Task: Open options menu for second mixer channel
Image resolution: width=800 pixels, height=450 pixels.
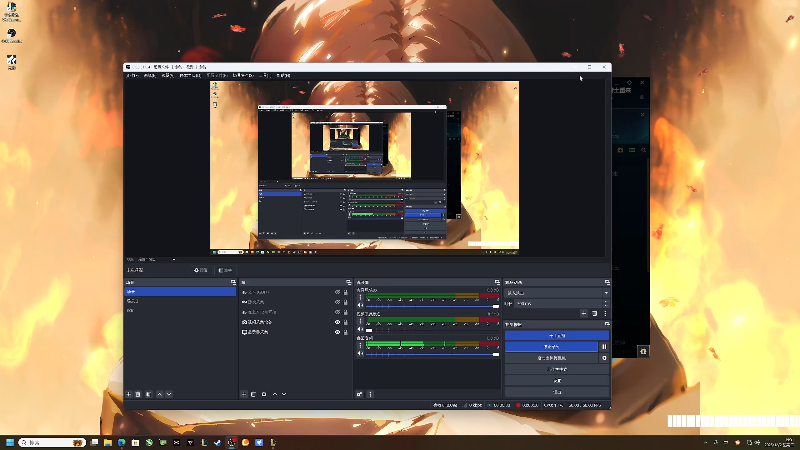Action: click(x=360, y=321)
